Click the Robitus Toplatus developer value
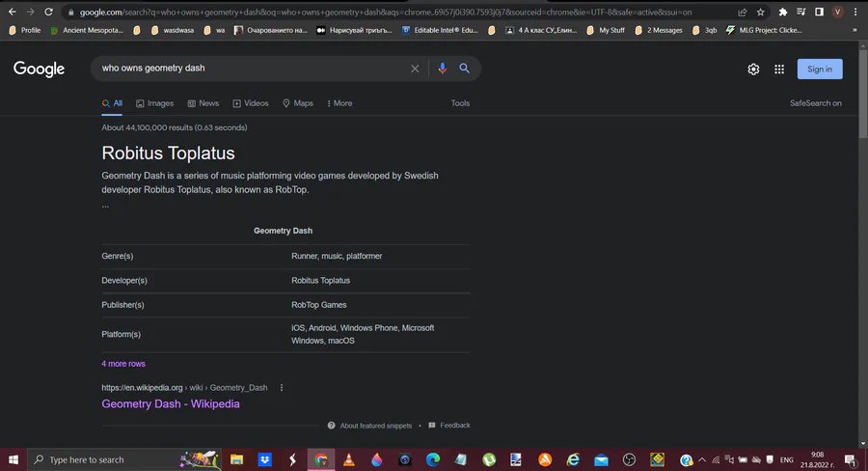868x471 pixels. 320,281
